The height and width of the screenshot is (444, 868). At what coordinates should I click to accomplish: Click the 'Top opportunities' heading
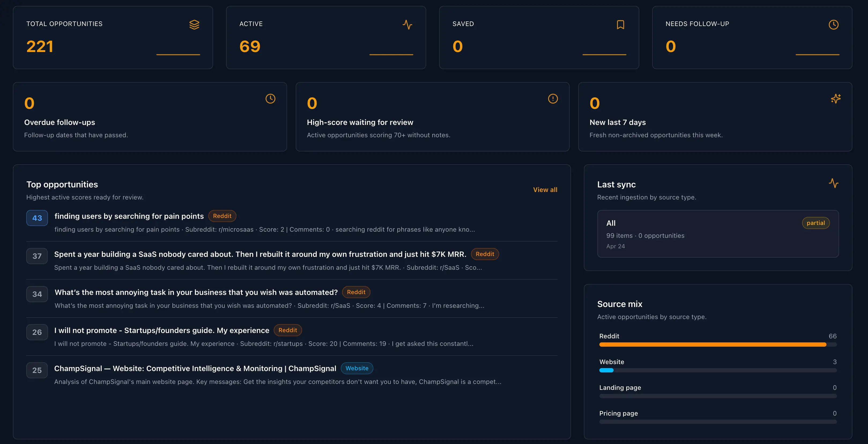click(62, 185)
